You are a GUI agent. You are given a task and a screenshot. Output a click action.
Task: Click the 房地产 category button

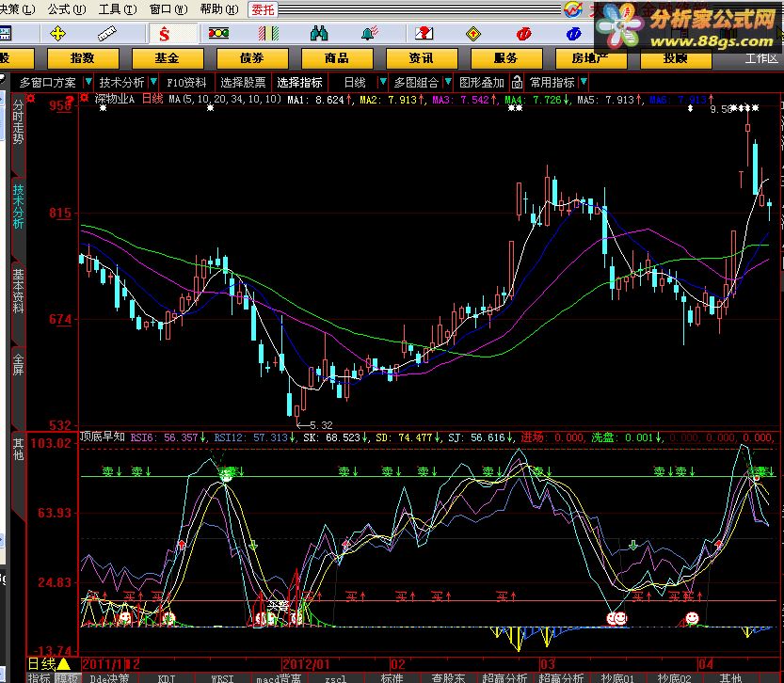coord(590,58)
